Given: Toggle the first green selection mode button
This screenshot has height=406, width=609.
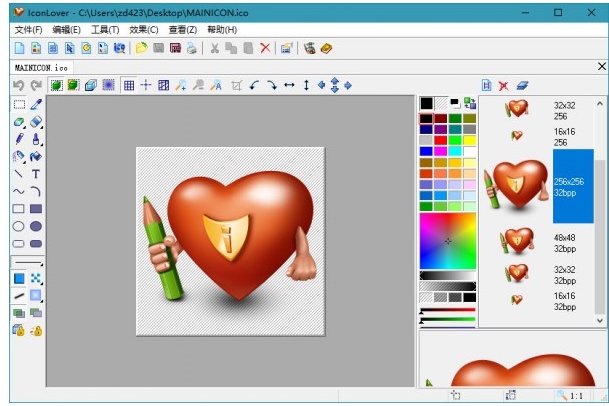Looking at the screenshot, I should point(57,85).
